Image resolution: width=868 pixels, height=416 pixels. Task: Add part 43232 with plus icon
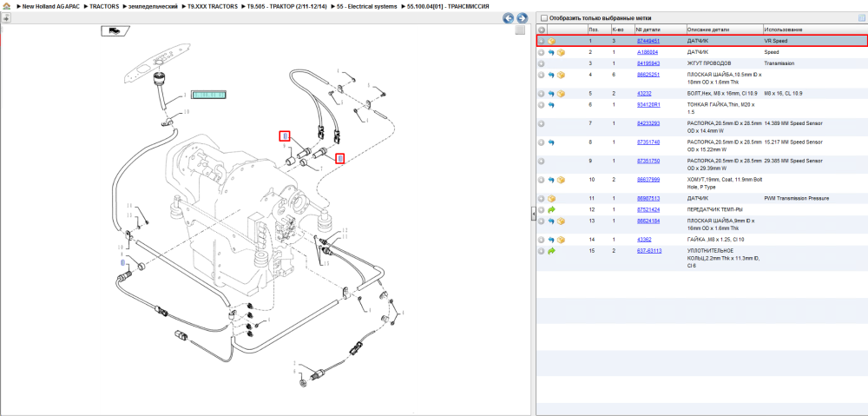(542, 93)
